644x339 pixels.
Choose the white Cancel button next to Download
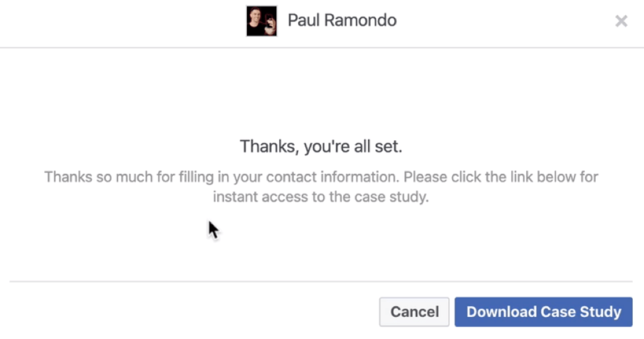[414, 312]
